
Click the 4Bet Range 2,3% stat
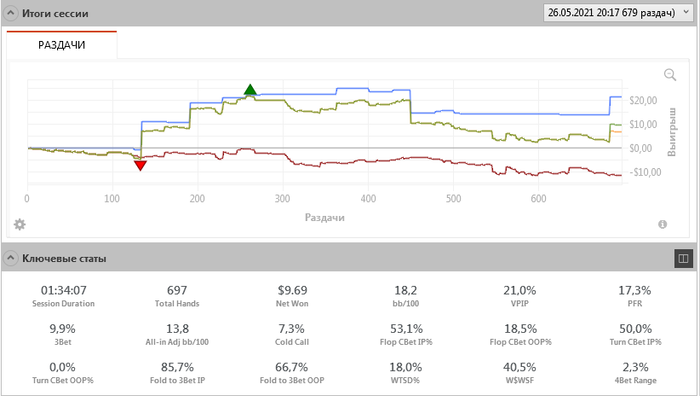[635, 373]
